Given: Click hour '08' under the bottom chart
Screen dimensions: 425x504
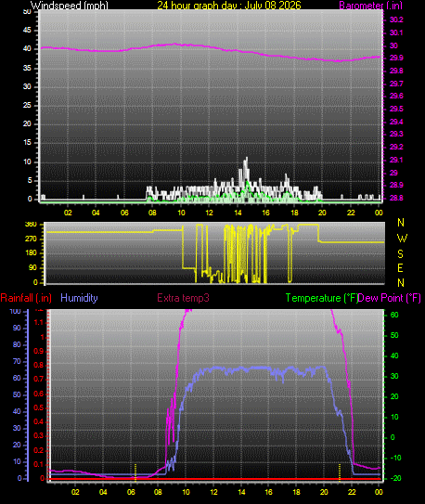Looking at the screenshot, I should point(158,492).
